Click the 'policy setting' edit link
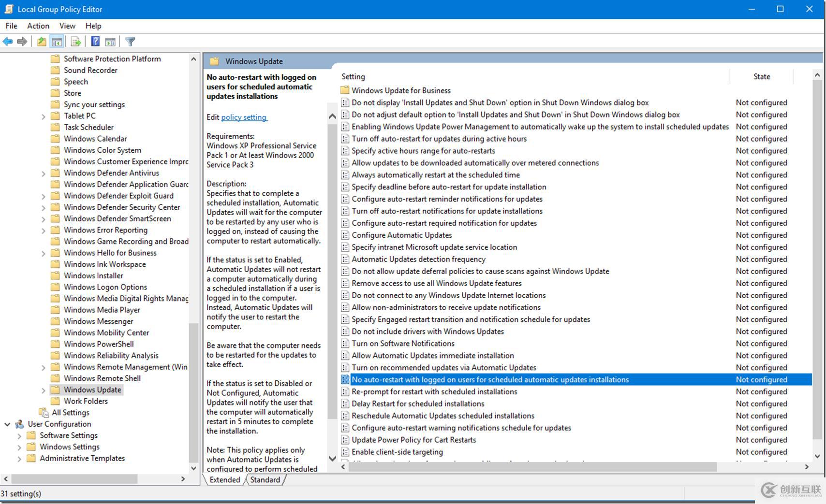The height and width of the screenshot is (504, 826). (244, 117)
